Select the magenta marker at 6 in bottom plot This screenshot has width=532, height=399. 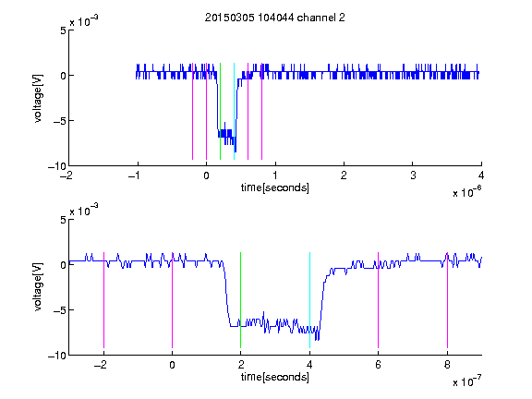379,300
